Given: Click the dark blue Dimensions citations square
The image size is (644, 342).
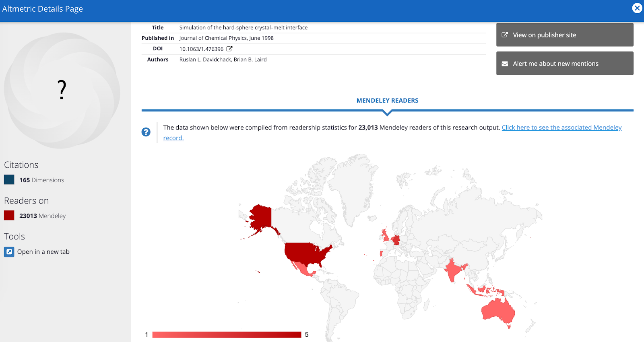Looking at the screenshot, I should 9,180.
